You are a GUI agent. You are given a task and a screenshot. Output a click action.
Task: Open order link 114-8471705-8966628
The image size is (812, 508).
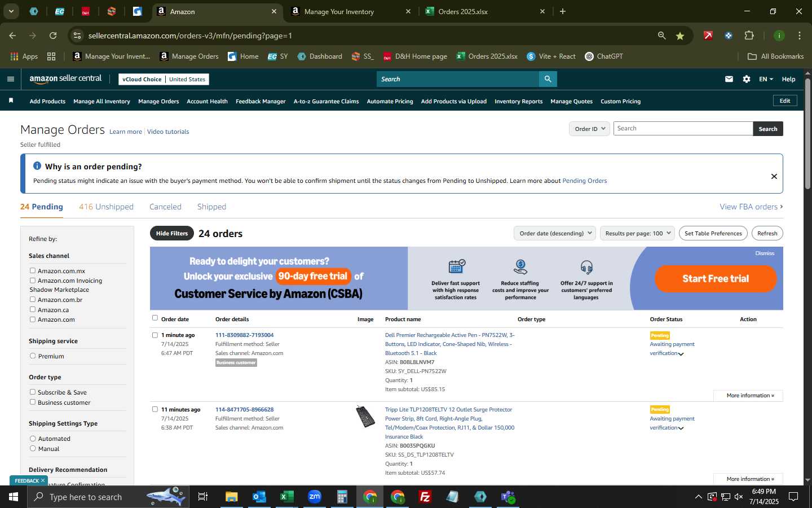pos(244,410)
